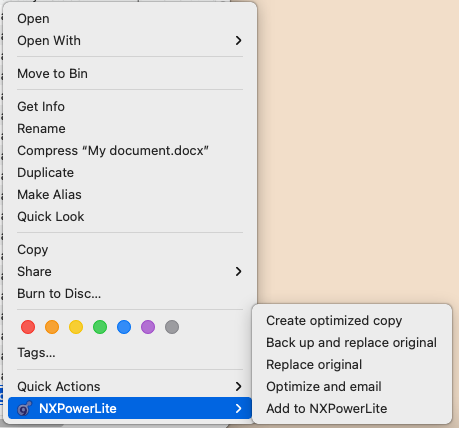Choose Back up and replace original

pos(352,343)
